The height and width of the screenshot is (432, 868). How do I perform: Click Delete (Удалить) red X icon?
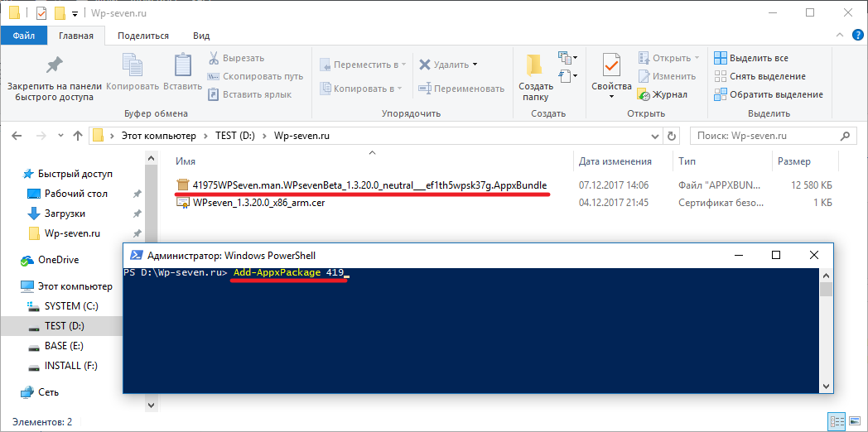(425, 65)
